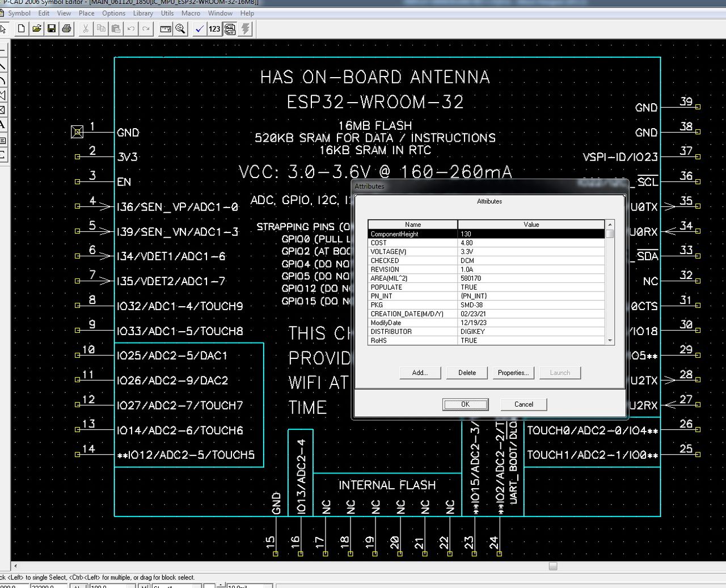Click the Renumber 123 toolbar icon
The image size is (726, 588).
214,28
